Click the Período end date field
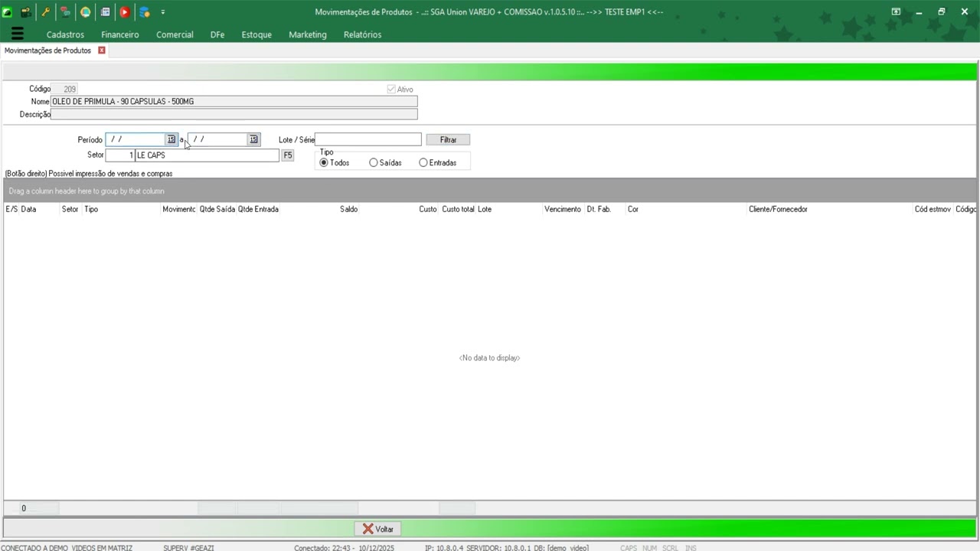The width and height of the screenshot is (980, 551). pos(217,139)
